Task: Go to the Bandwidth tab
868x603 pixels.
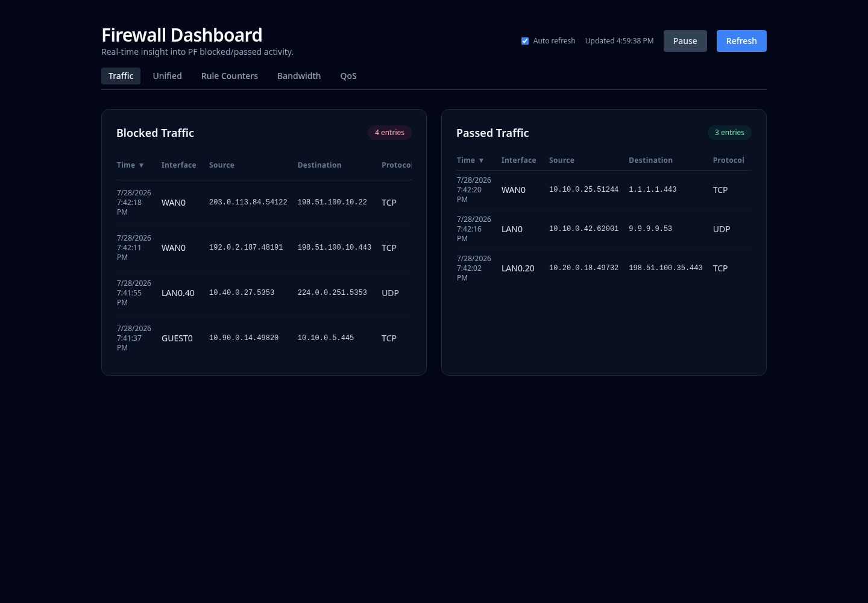Action: (x=299, y=76)
